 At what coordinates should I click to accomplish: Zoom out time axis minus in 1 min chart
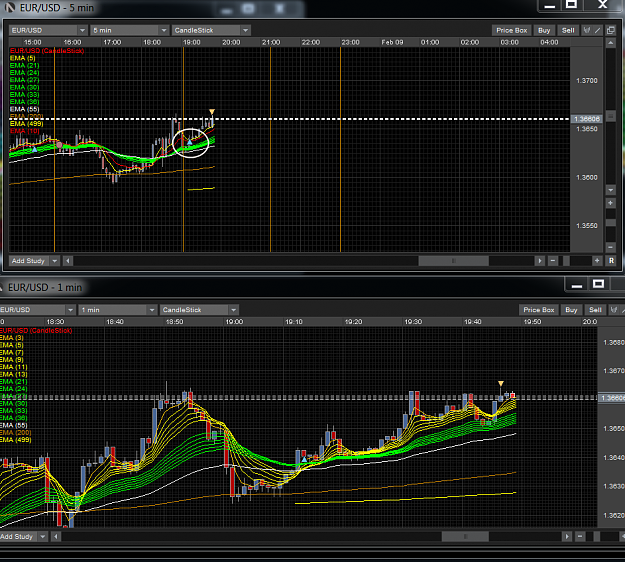click(580, 536)
